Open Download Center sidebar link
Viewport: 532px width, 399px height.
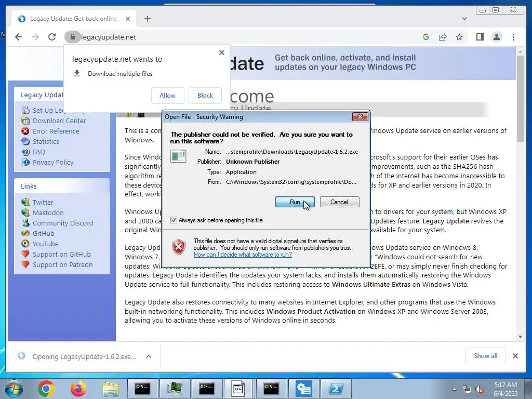click(59, 121)
